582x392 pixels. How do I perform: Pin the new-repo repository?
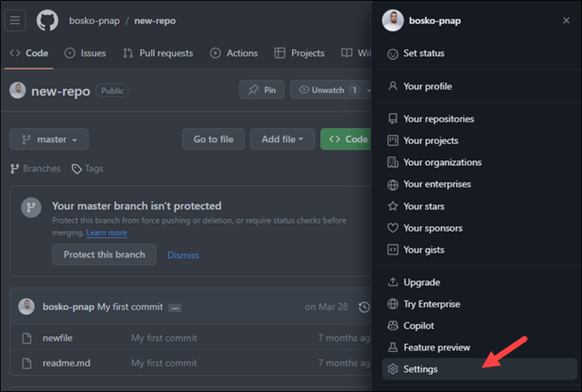(262, 90)
